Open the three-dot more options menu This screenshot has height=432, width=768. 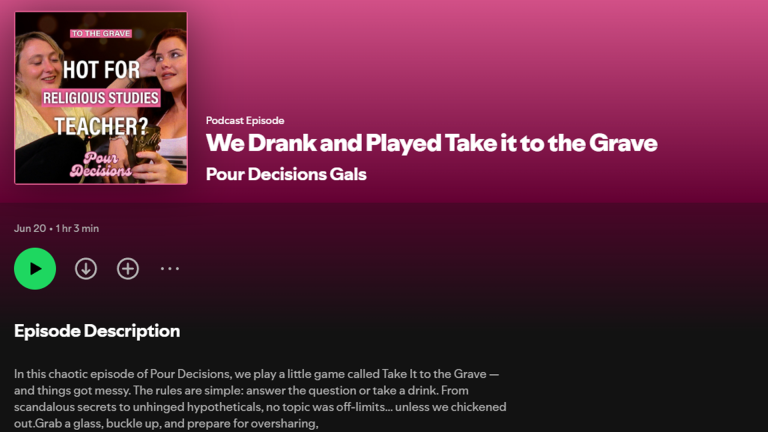click(169, 268)
